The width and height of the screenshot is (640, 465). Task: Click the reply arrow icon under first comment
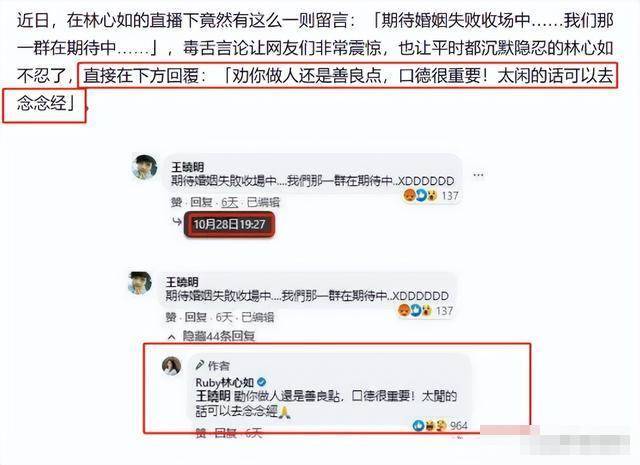177,222
